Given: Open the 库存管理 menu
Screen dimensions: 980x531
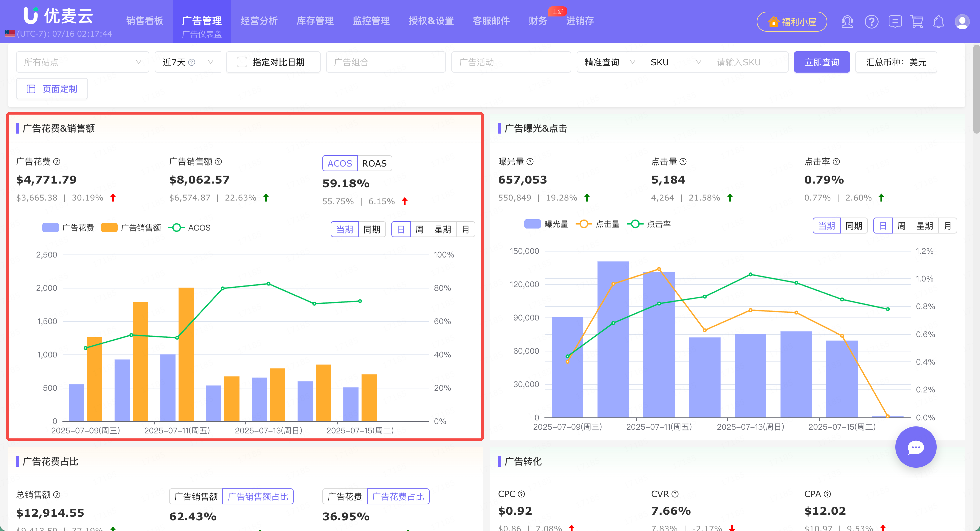Looking at the screenshot, I should tap(315, 21).
